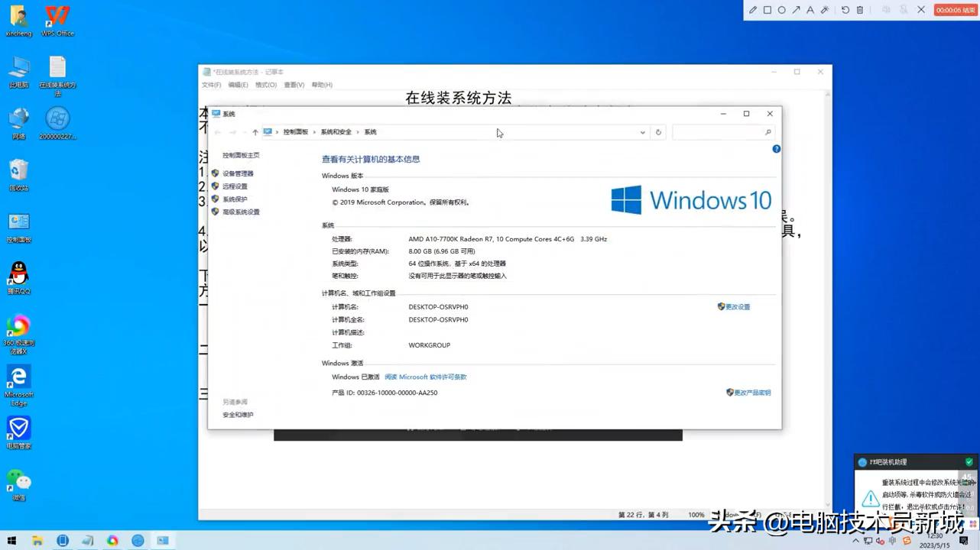Viewport: 980px width, 550px height.
Task: Select the text annotation tool
Action: click(810, 9)
